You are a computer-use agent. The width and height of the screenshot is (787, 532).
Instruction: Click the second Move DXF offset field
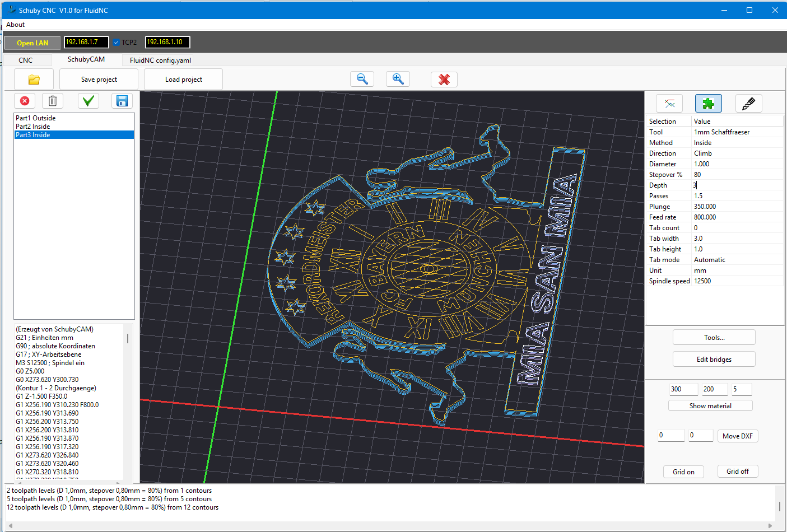[x=701, y=435]
